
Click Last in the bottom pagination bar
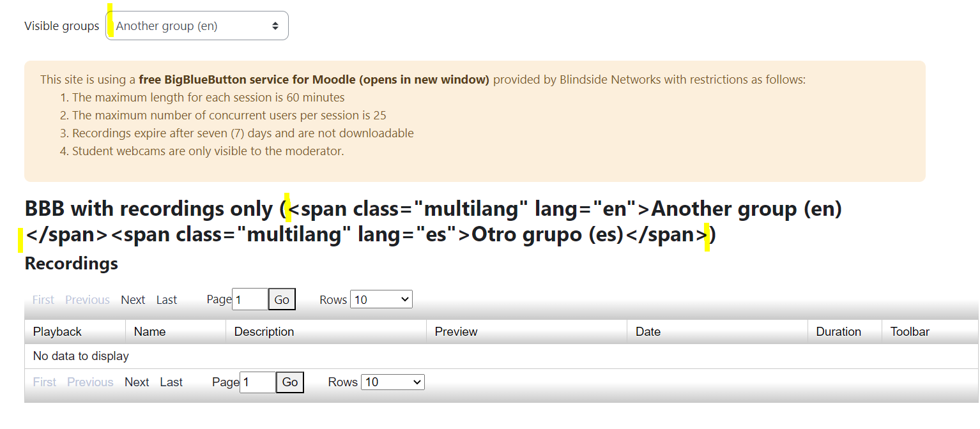tap(171, 382)
